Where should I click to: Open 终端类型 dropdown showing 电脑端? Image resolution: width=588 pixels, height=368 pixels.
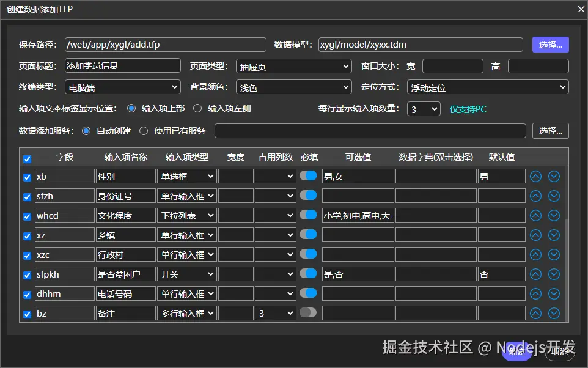[x=123, y=87]
